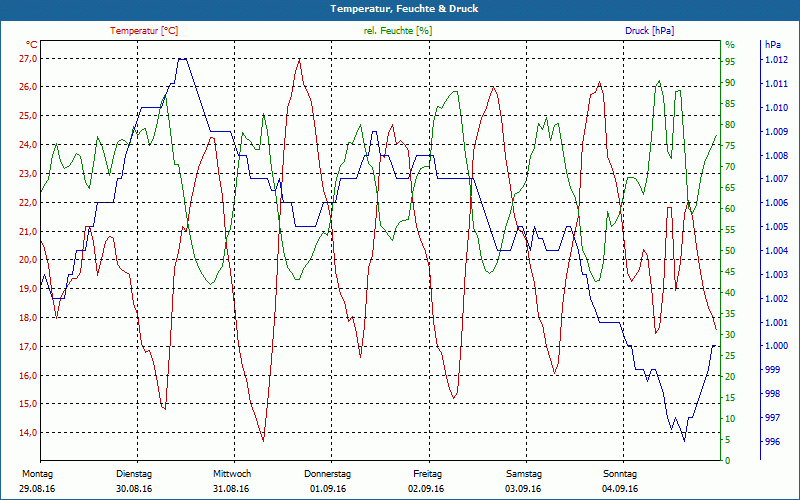Click the '55' humidity axis value
The height and width of the screenshot is (500, 800).
[x=730, y=230]
